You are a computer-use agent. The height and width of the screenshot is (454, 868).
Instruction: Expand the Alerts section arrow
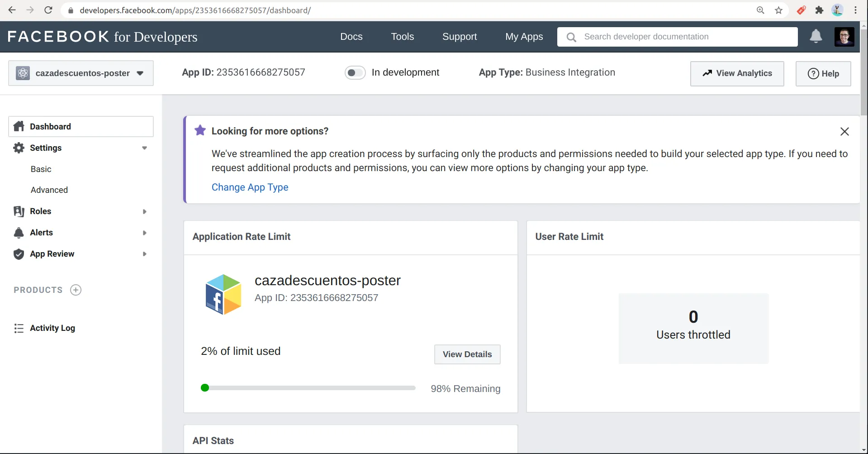[144, 233]
